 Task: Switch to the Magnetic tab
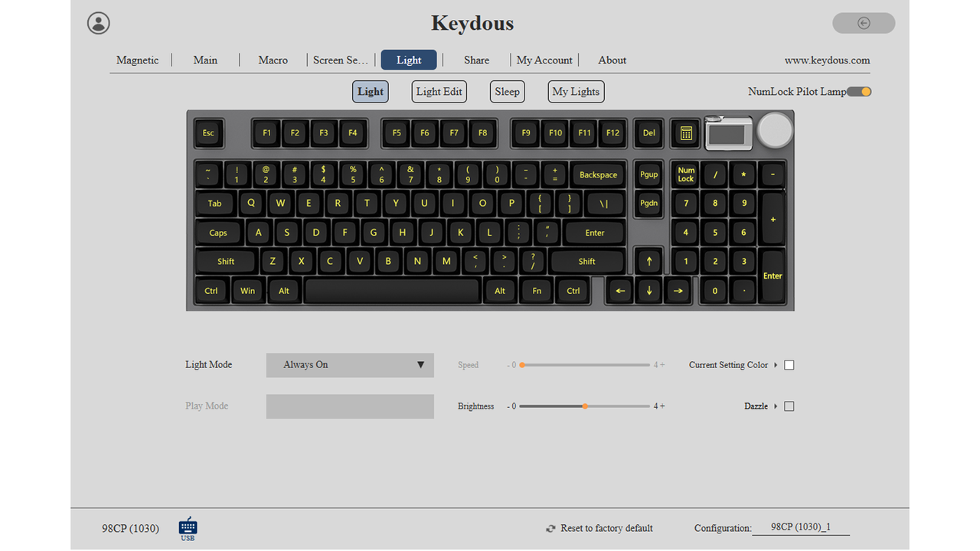[138, 60]
